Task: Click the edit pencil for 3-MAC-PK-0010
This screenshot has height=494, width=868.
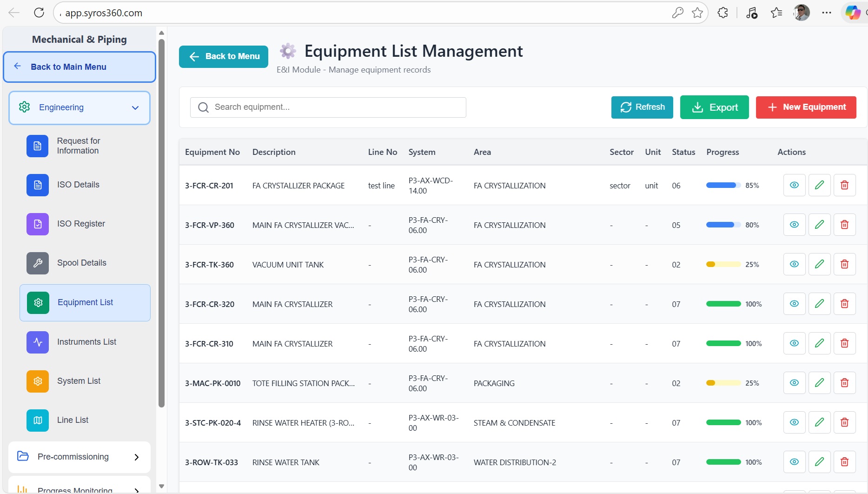Action: click(x=819, y=383)
